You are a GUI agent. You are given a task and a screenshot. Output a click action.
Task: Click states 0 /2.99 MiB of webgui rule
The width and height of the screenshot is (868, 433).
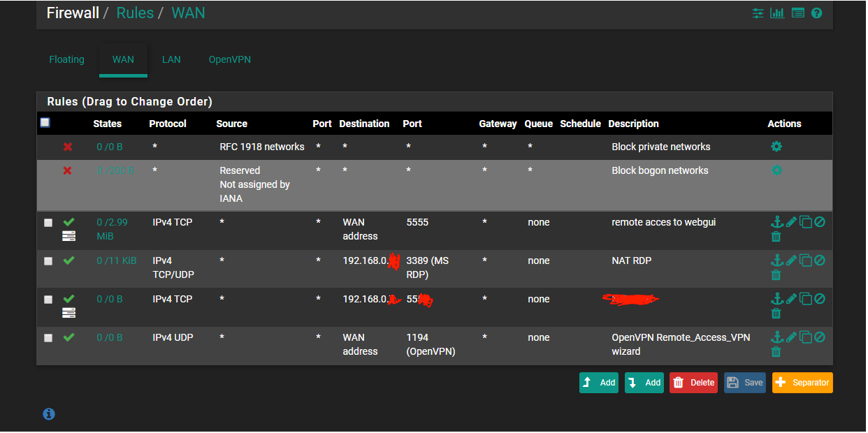click(112, 229)
